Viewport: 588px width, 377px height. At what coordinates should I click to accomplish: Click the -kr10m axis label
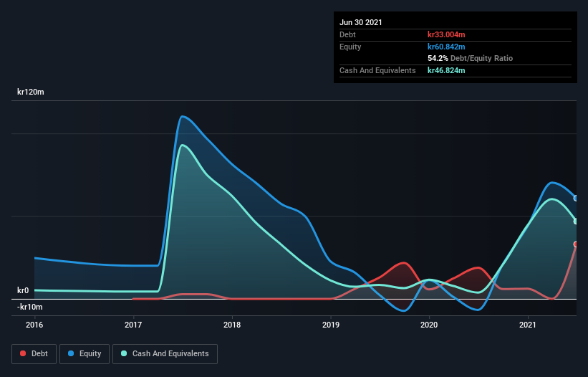(30, 307)
